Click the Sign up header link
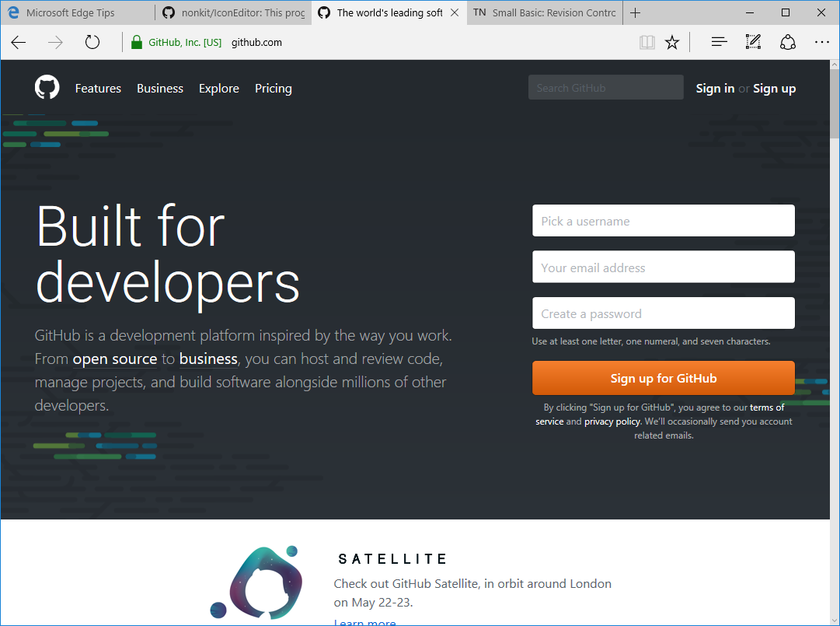The height and width of the screenshot is (626, 840). pyautogui.click(x=774, y=89)
